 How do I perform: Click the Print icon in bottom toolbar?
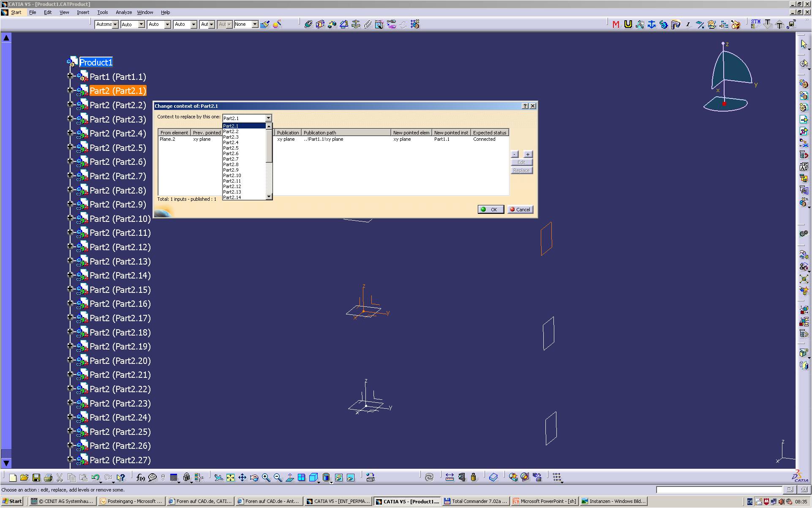(x=48, y=478)
